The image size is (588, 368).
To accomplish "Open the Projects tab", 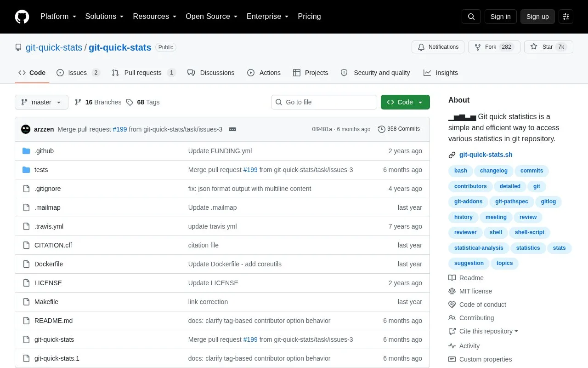I will (311, 73).
